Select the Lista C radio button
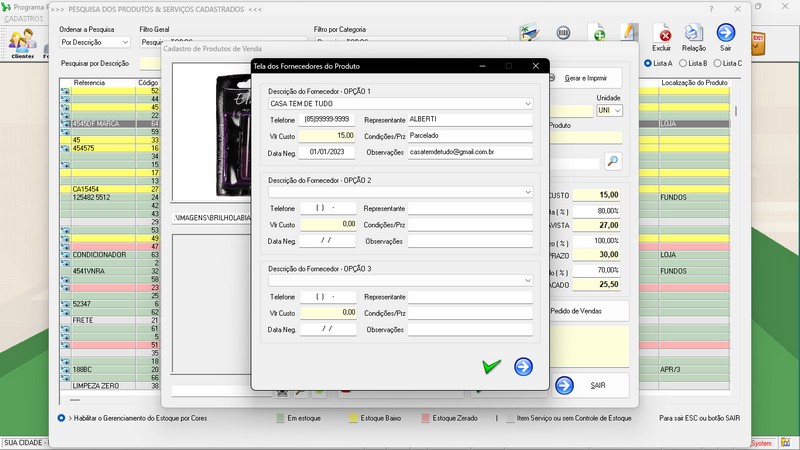This screenshot has width=800, height=450. [x=715, y=63]
